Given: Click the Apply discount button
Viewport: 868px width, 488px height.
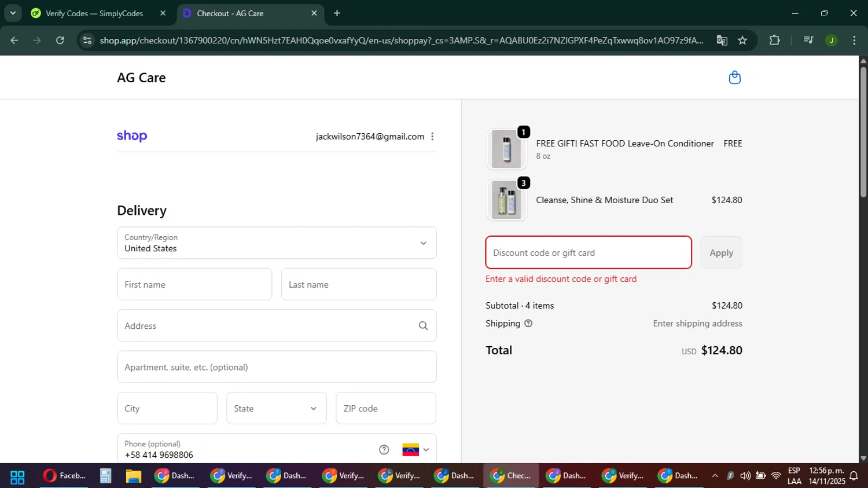Looking at the screenshot, I should [x=721, y=252].
